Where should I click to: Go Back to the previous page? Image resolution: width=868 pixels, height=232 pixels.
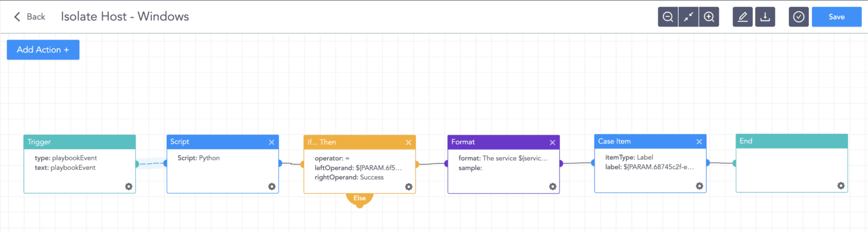coord(29,17)
